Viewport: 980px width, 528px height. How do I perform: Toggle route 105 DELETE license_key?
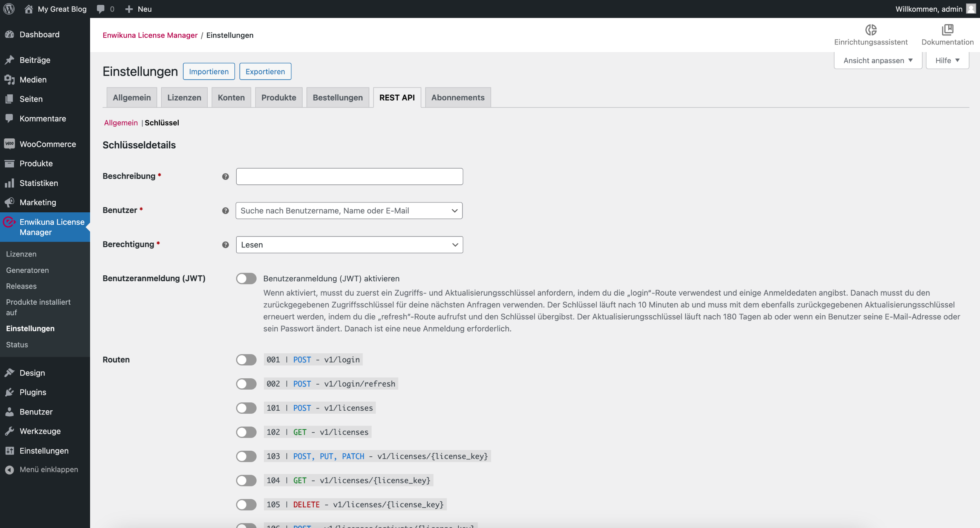246,505
